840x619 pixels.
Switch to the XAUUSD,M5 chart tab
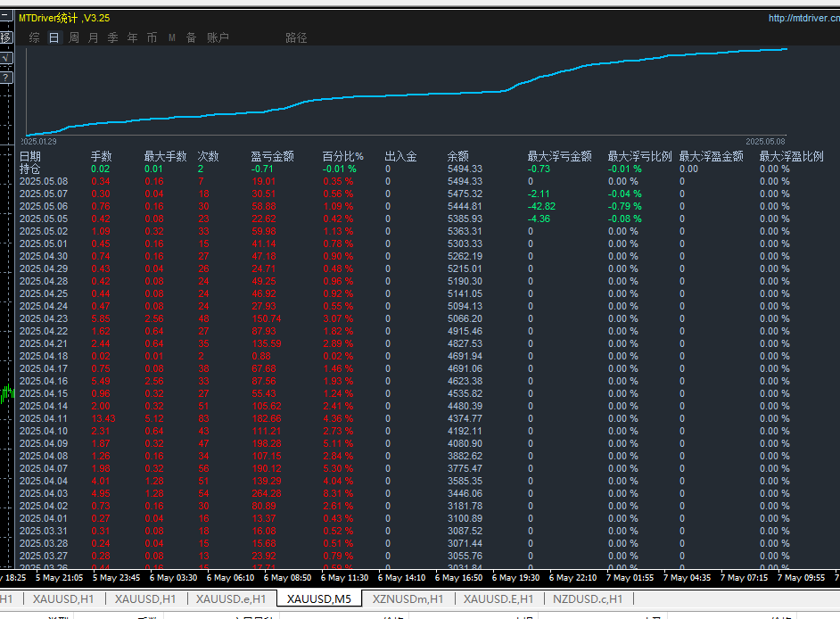pyautogui.click(x=318, y=598)
